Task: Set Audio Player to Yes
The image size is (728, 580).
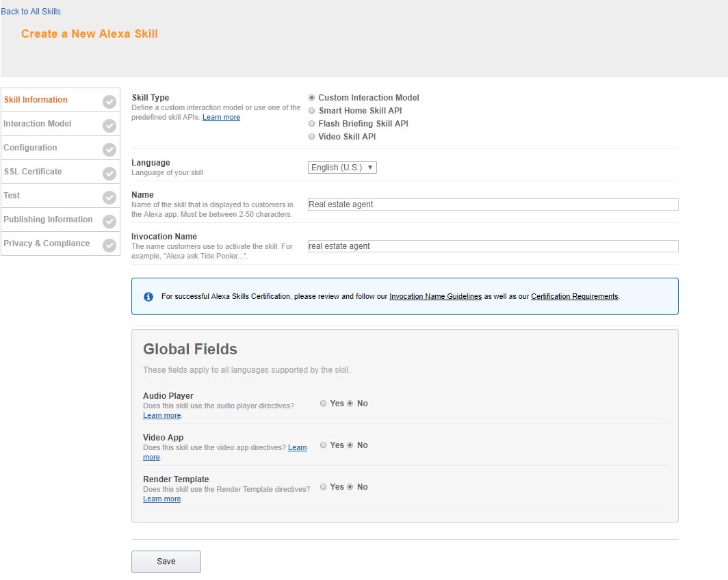Action: [x=323, y=404]
